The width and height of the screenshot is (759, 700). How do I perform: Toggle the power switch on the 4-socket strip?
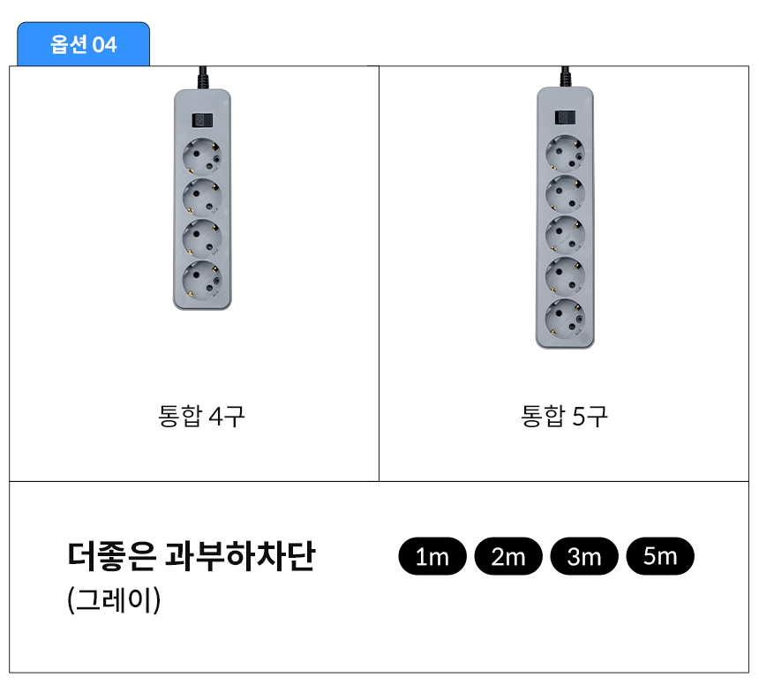[x=201, y=123]
